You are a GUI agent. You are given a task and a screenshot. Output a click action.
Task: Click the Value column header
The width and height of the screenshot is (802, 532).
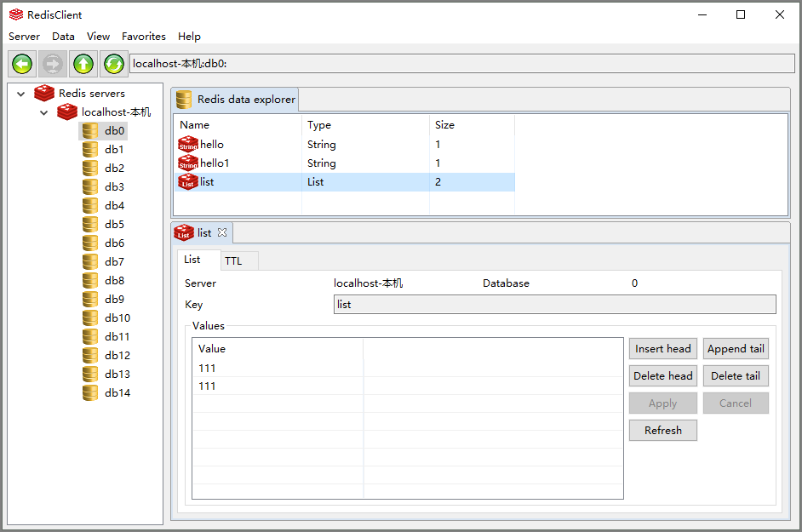(x=278, y=349)
